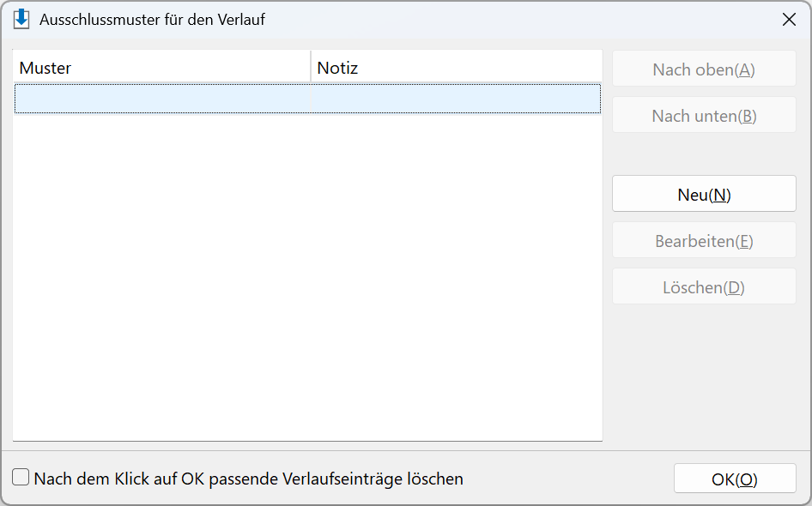Toggle option via 'Nach dem Klick auf OK' label

249,479
